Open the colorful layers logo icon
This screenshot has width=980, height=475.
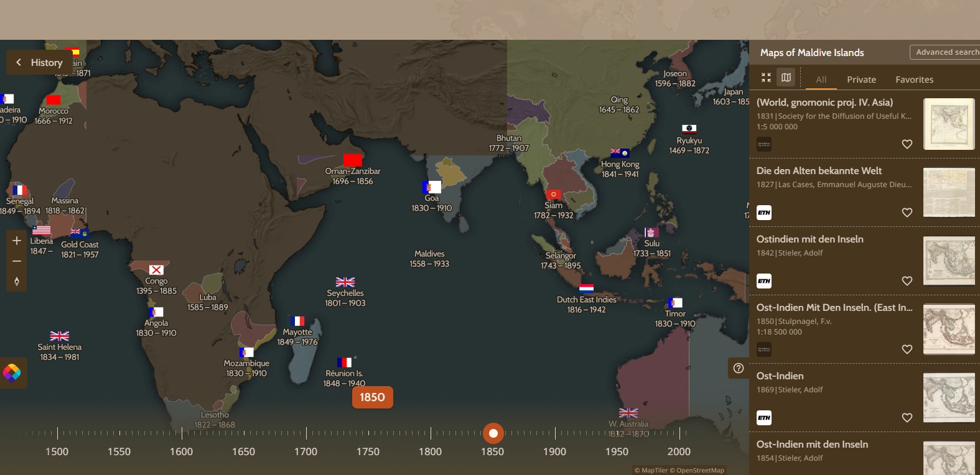pyautogui.click(x=12, y=372)
